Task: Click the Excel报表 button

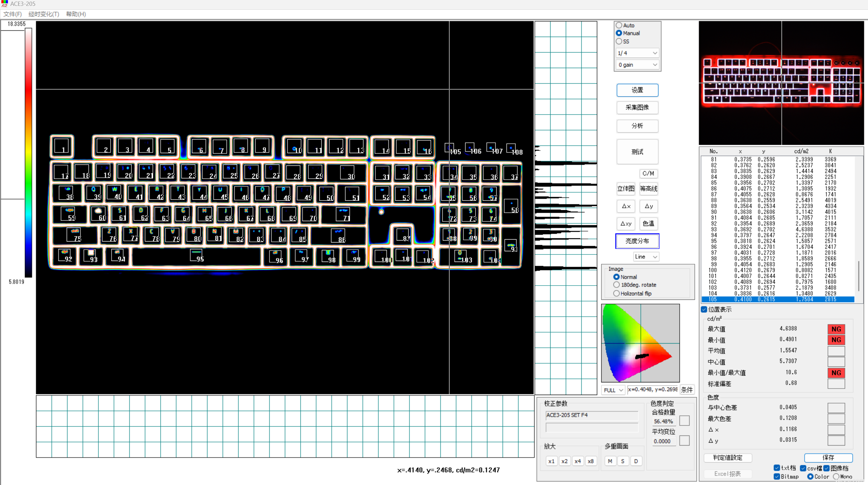Action: point(728,474)
